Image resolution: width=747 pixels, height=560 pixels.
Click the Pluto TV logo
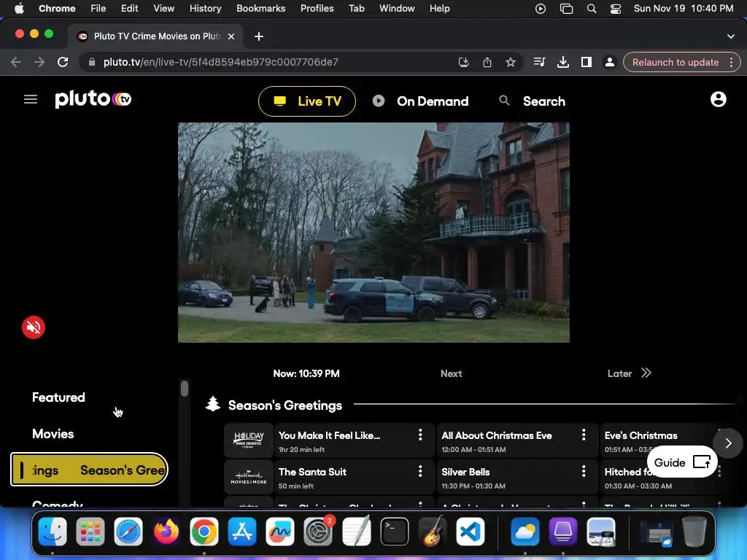93,98
